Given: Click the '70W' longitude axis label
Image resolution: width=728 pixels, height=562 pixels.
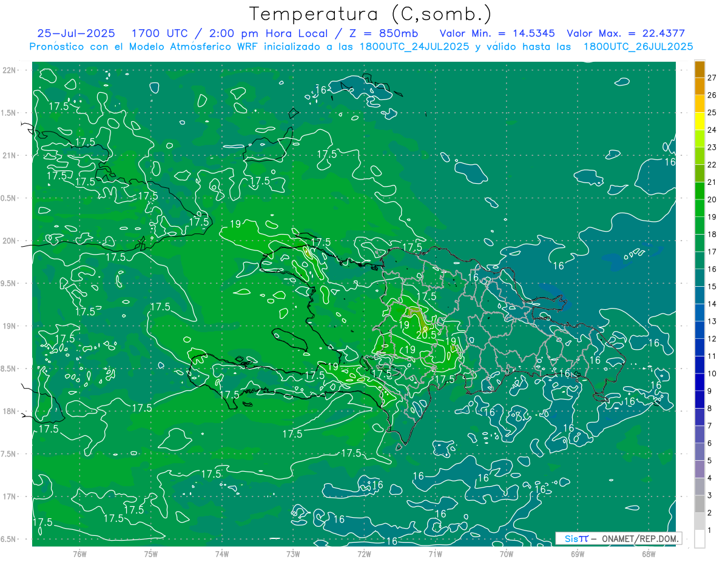Looking at the screenshot, I should pos(507,554).
